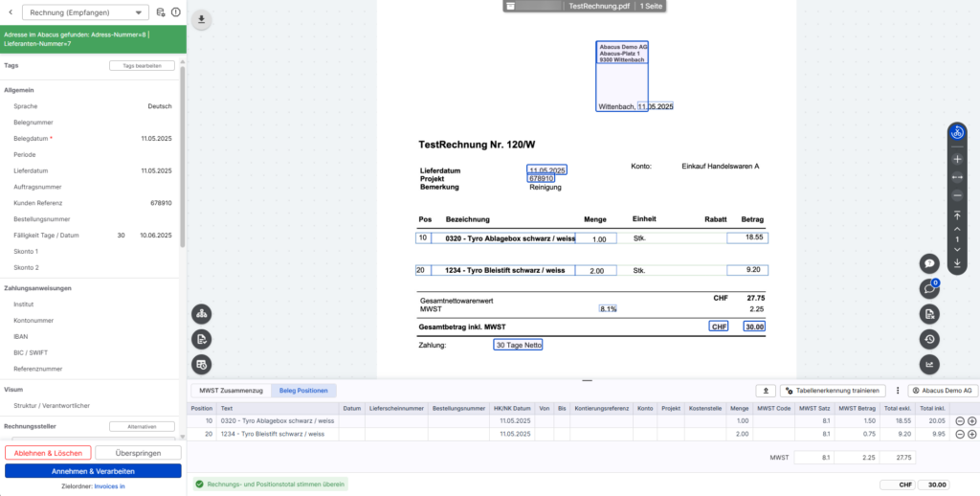Screen dimensions: 980x496
Task: Switch to MWST Zusammenzug tab
Action: click(230, 391)
